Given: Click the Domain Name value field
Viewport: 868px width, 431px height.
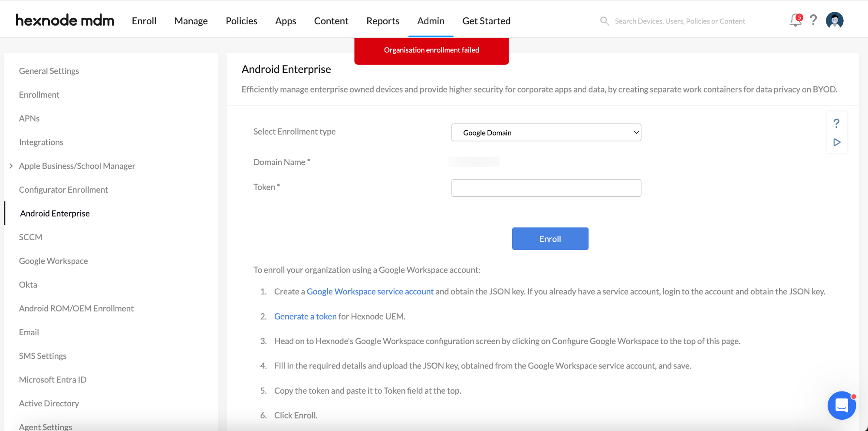Looking at the screenshot, I should click(473, 162).
